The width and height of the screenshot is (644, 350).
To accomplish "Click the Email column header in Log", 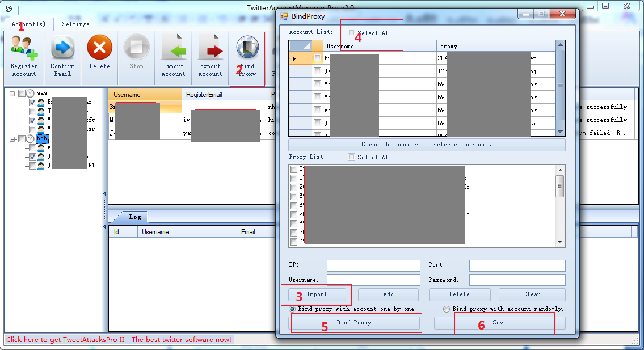I will click(256, 232).
